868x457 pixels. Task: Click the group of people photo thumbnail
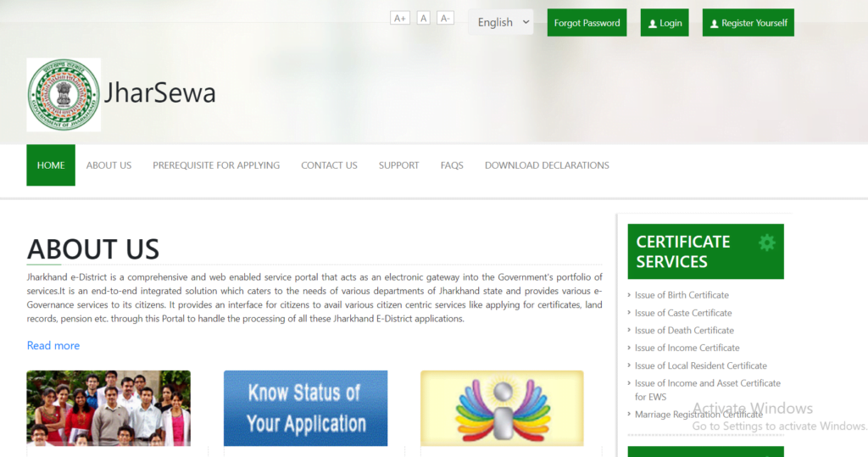pos(108,409)
